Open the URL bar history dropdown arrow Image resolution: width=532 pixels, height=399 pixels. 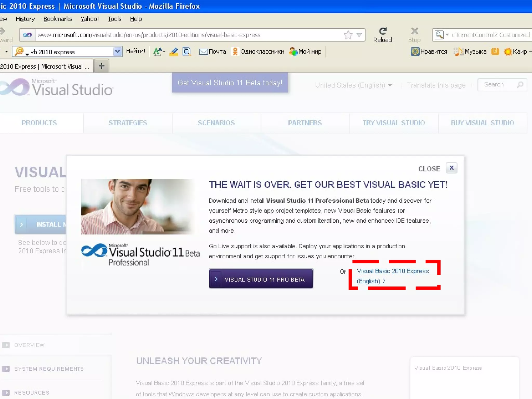tap(359, 35)
